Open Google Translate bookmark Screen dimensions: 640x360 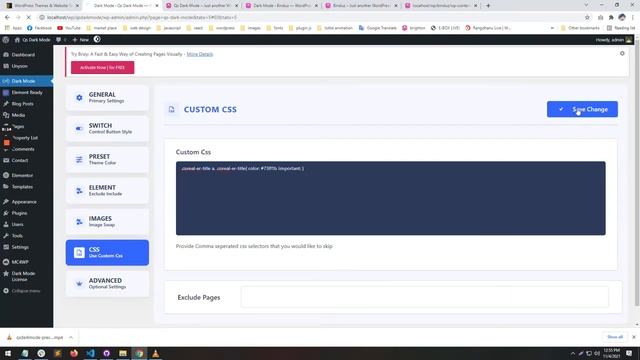(378, 28)
